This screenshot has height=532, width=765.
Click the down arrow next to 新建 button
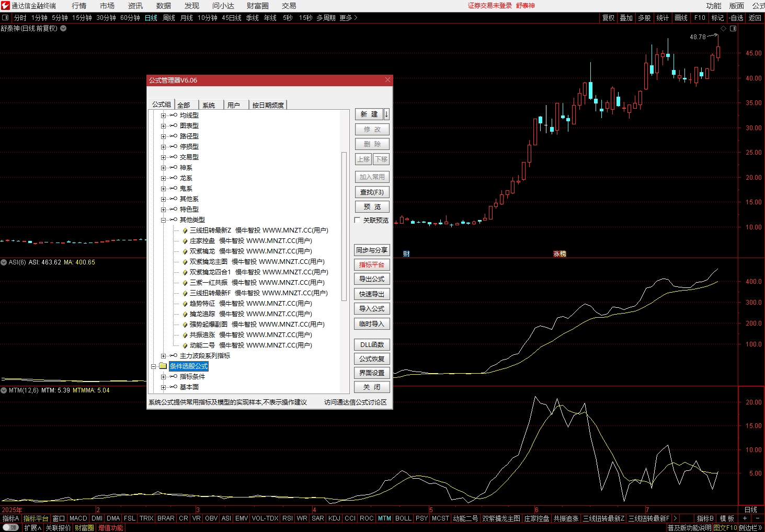(386, 114)
